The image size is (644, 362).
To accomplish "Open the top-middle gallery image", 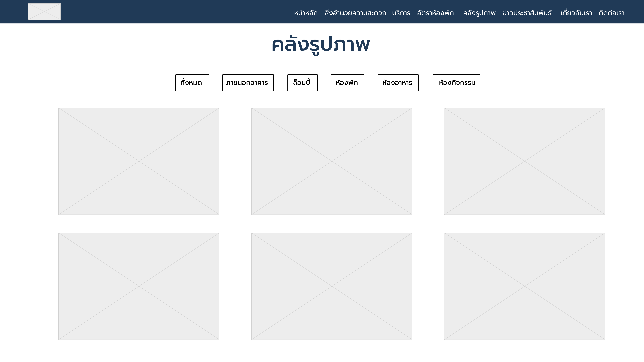I will 332,161.
